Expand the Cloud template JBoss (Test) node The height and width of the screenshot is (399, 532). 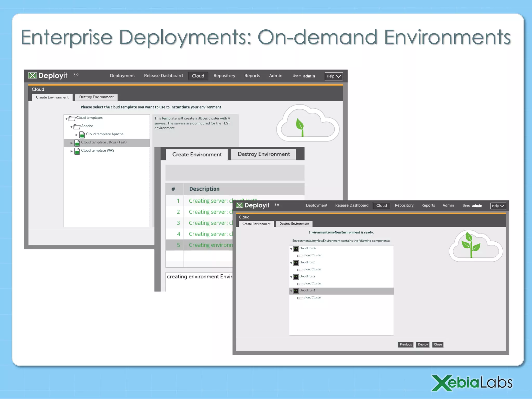click(72, 143)
